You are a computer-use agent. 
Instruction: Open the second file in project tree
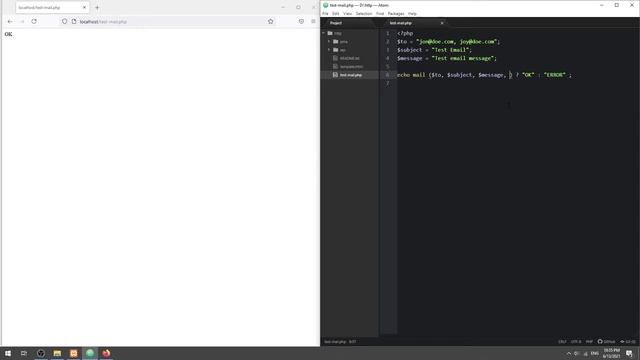coord(351,67)
